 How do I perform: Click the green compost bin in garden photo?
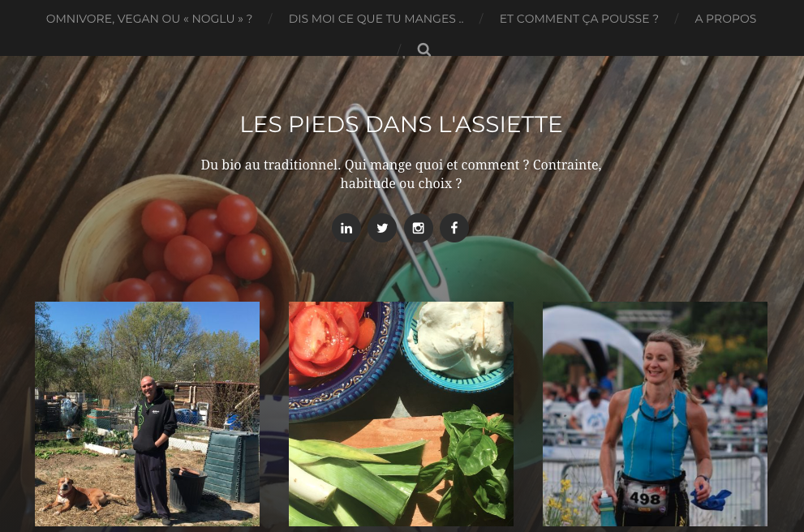(x=232, y=466)
